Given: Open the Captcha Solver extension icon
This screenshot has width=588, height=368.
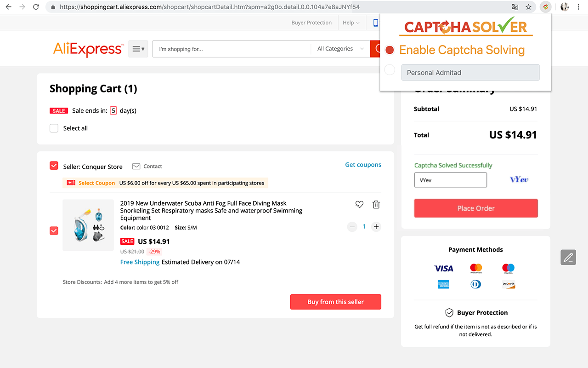Looking at the screenshot, I should (x=545, y=7).
